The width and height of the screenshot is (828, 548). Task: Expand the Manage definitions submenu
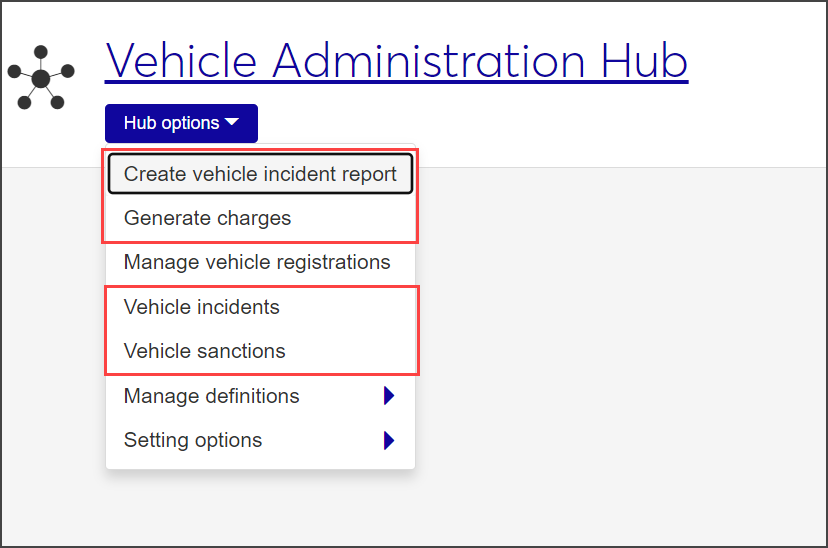(x=212, y=396)
